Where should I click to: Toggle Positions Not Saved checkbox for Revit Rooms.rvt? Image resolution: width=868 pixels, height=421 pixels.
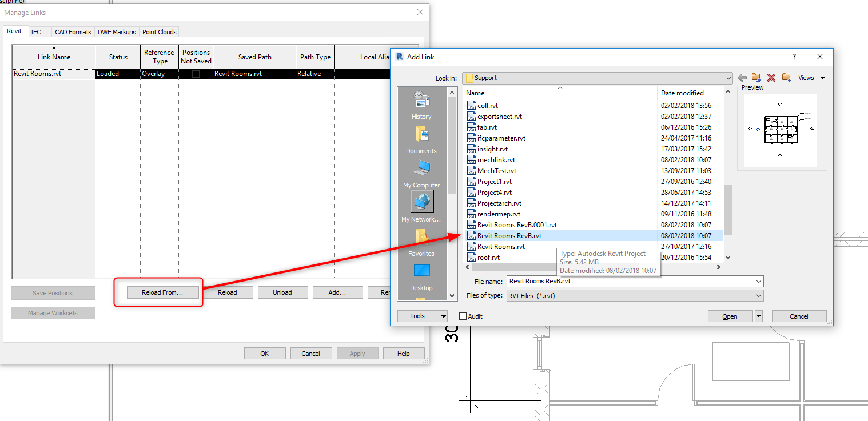(196, 74)
